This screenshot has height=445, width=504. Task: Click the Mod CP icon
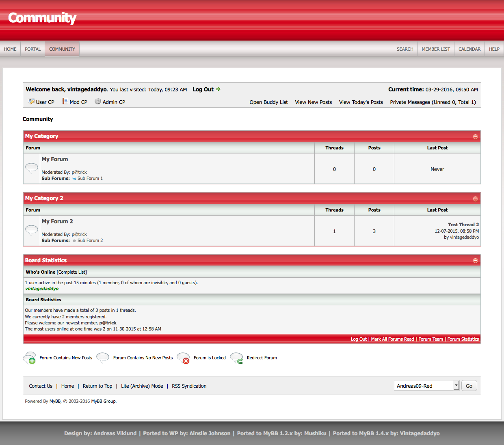coord(65,102)
